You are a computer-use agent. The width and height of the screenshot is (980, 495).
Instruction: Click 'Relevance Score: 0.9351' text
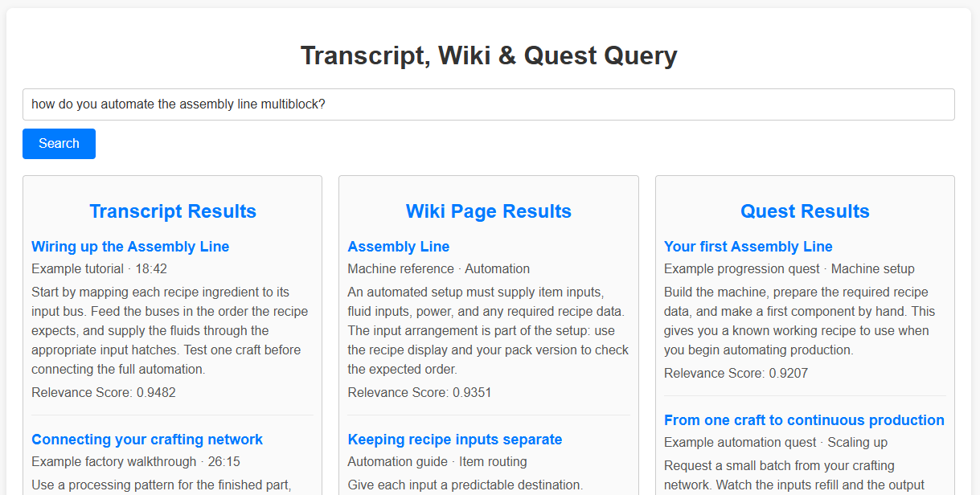point(420,393)
